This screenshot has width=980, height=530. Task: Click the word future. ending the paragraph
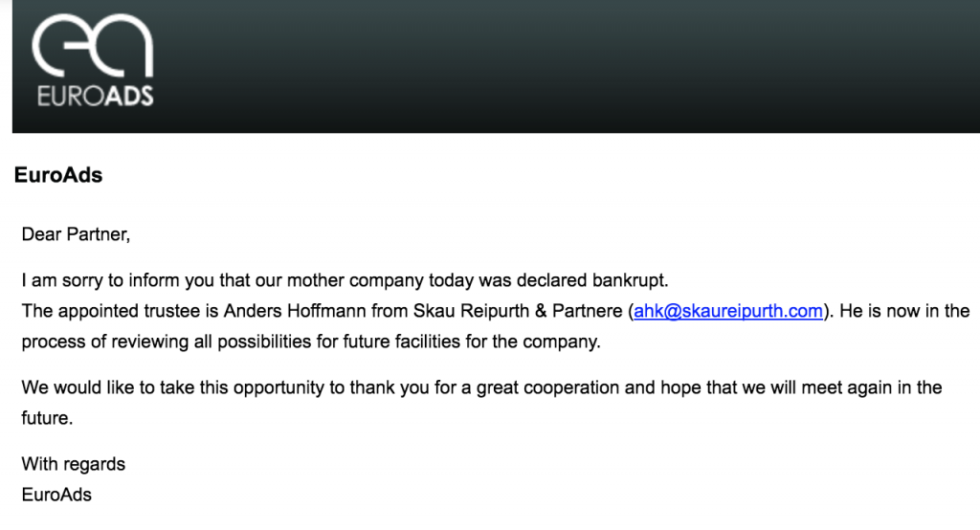[47, 418]
